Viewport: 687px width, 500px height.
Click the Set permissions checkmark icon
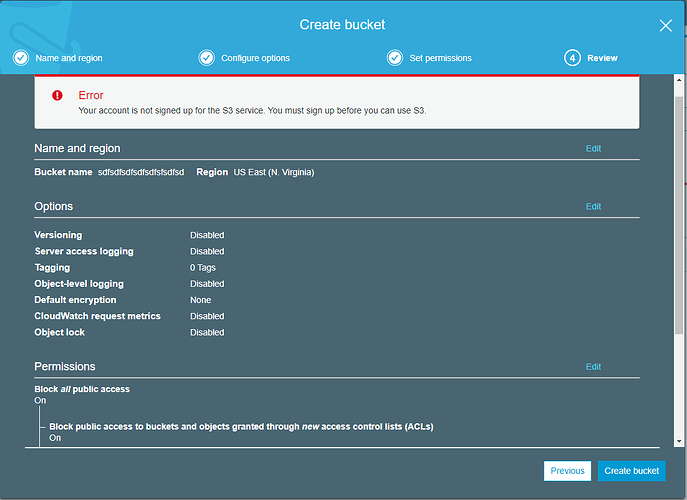395,58
